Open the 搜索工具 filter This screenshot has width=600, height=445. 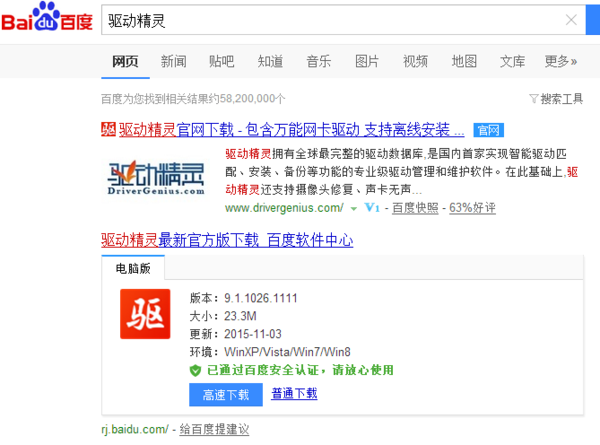tap(555, 98)
